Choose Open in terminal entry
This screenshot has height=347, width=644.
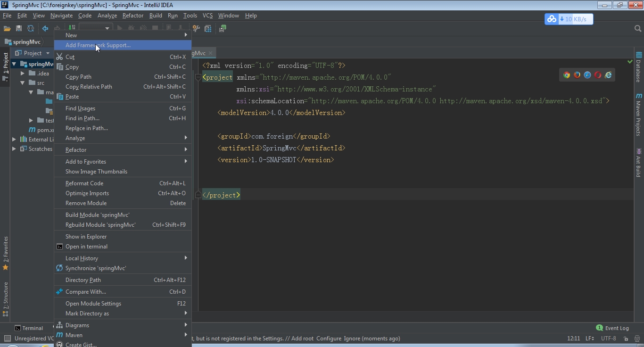coord(123,247)
